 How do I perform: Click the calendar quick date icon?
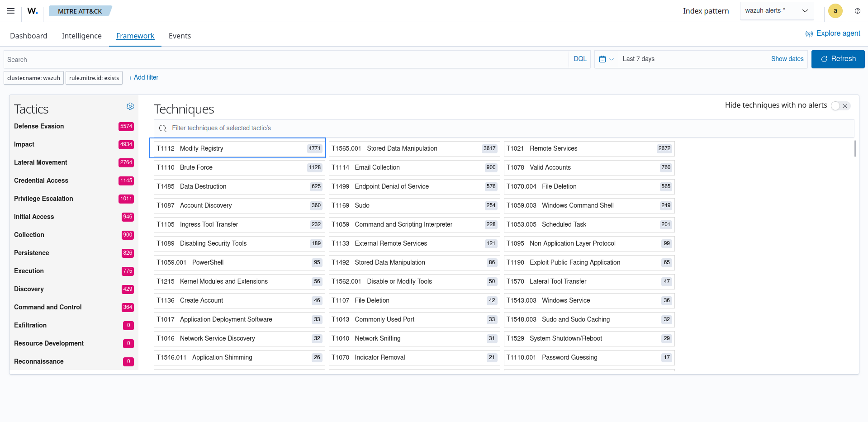click(606, 59)
